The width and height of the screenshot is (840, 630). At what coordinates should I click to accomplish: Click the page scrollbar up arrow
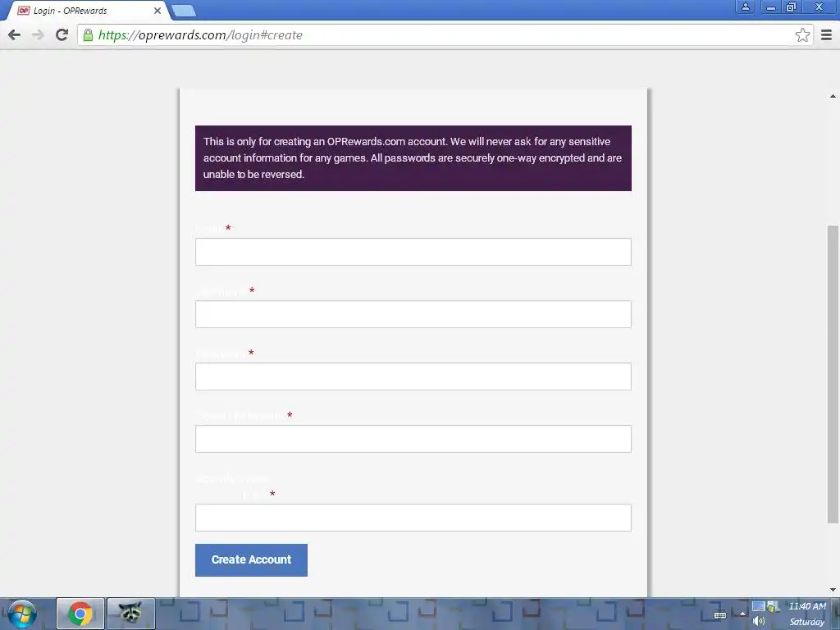tap(833, 97)
